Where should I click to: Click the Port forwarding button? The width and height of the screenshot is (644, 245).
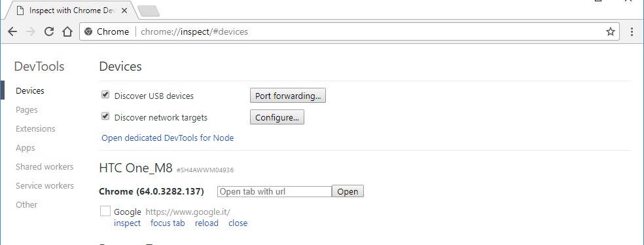(288, 96)
